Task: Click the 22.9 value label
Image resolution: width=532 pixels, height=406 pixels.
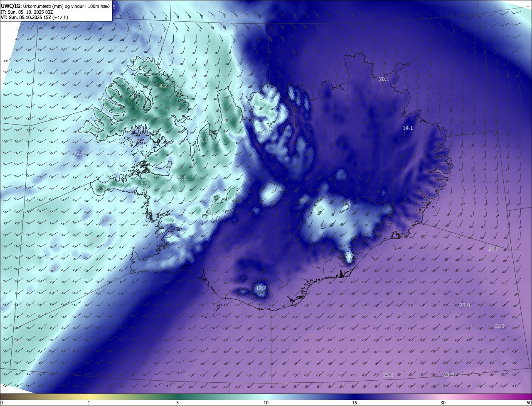Action: (499, 326)
